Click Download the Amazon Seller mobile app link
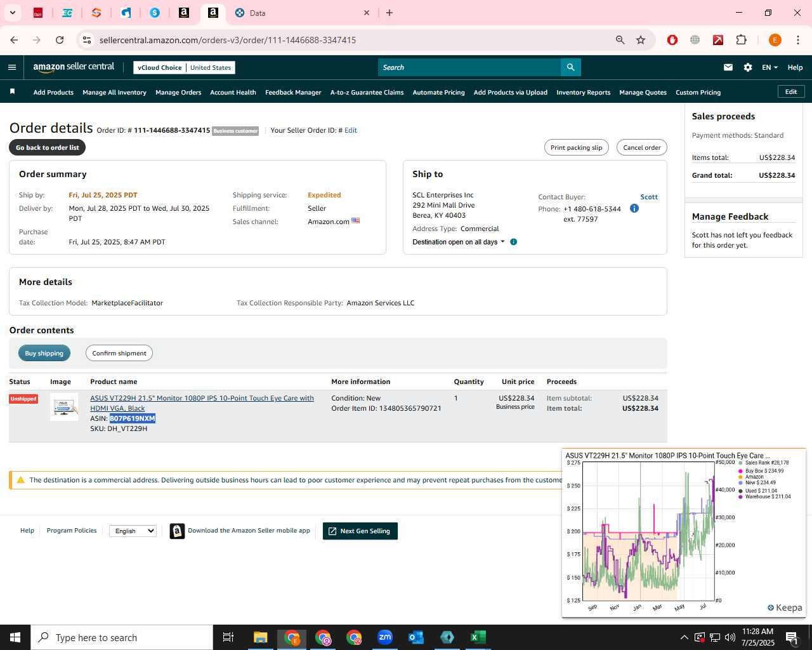 (249, 531)
